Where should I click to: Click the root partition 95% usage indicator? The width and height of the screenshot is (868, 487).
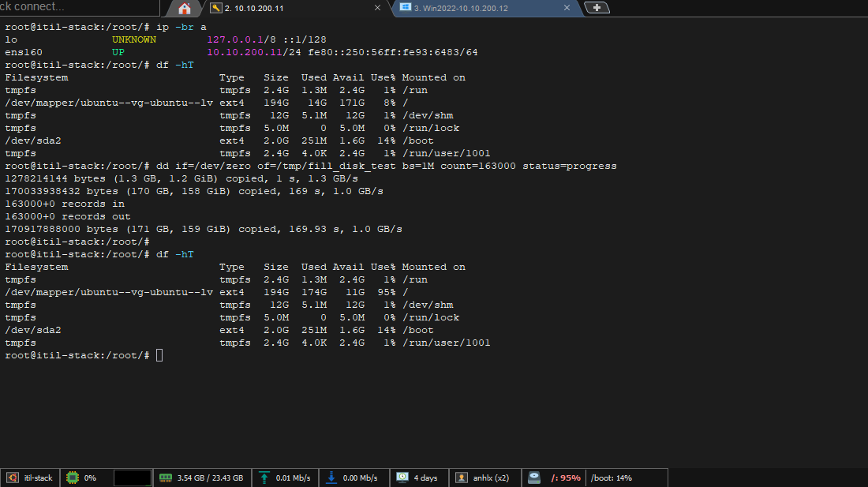[x=566, y=478]
